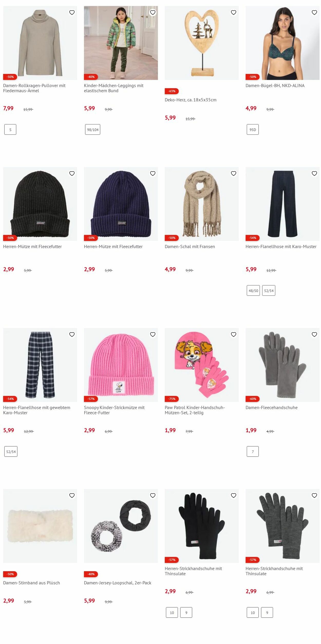Screen dimensions: 321x644
Task: Select size 95D for Bügel-BH
Action: point(253,130)
